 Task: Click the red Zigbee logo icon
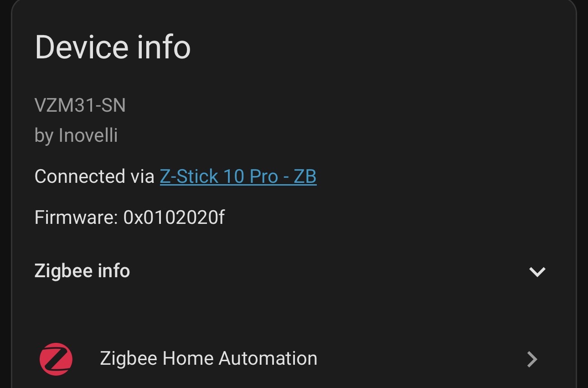(56, 359)
